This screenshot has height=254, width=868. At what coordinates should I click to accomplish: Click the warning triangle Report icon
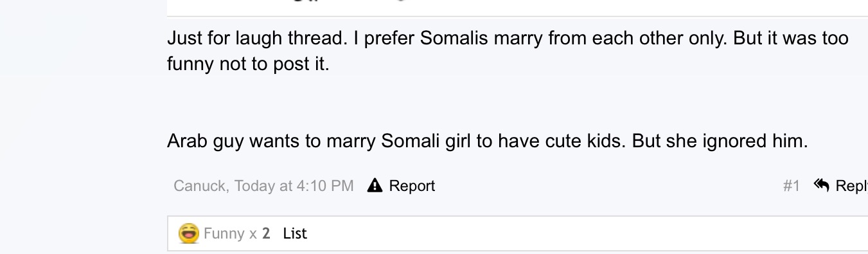coord(375,186)
